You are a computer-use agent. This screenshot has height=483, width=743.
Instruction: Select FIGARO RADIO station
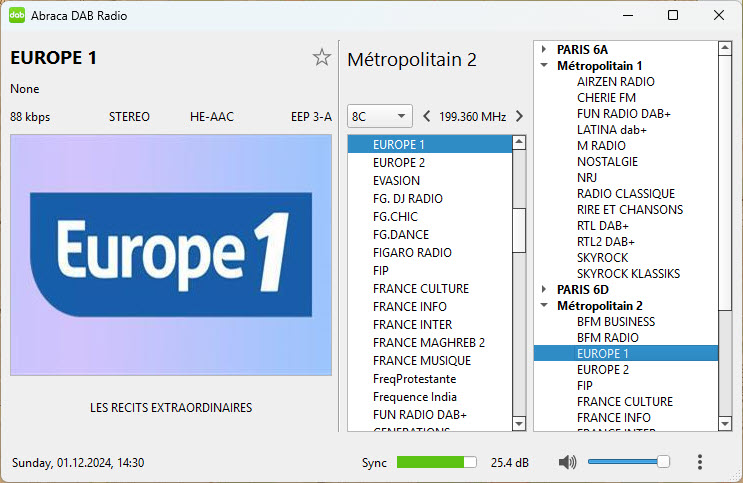[430, 253]
